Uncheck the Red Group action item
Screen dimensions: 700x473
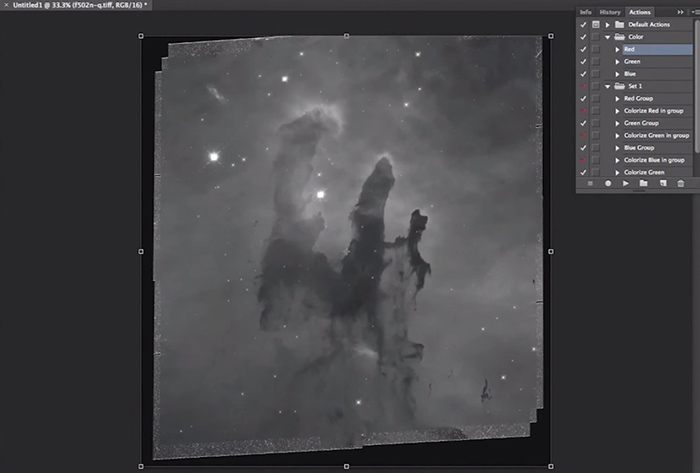click(x=583, y=98)
